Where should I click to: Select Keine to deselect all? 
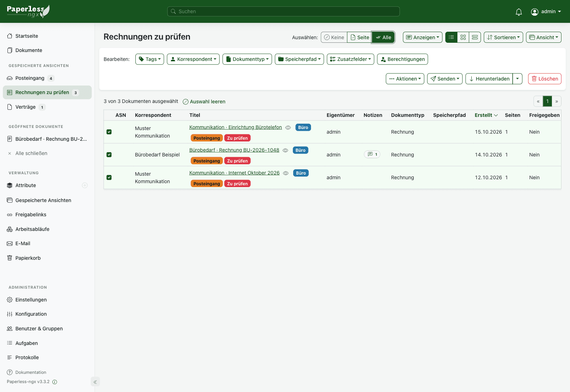(334, 37)
